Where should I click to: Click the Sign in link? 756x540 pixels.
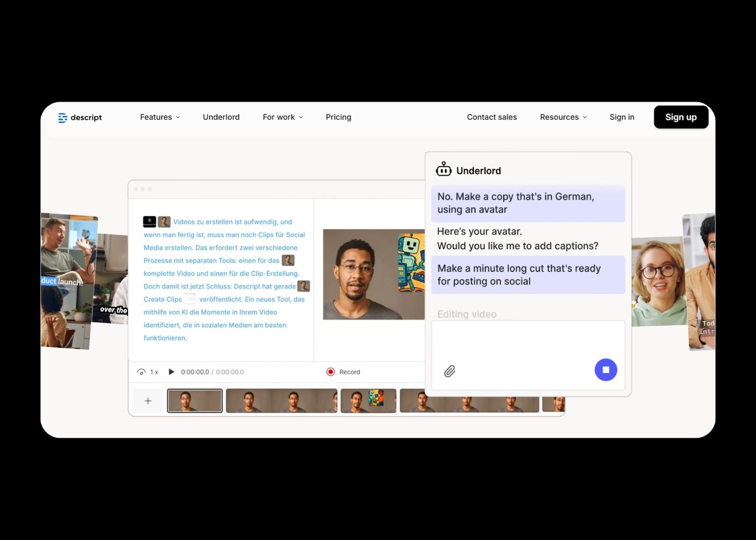[622, 117]
